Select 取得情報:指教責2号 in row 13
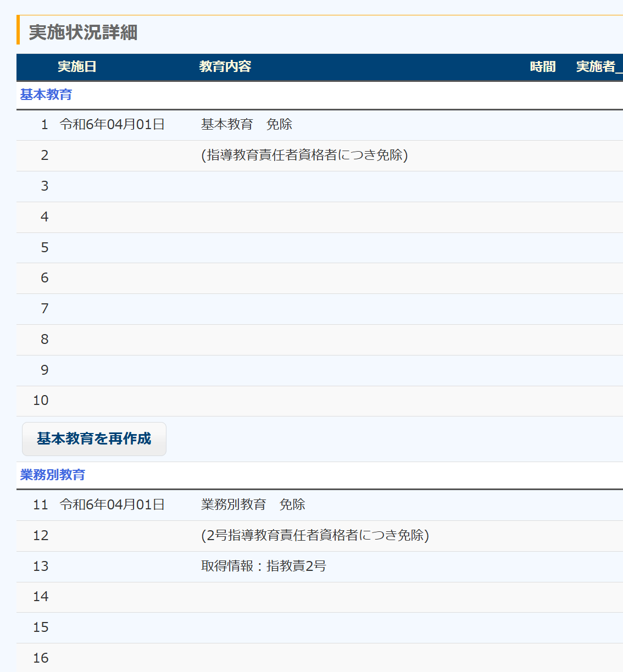The image size is (623, 672). tap(263, 567)
